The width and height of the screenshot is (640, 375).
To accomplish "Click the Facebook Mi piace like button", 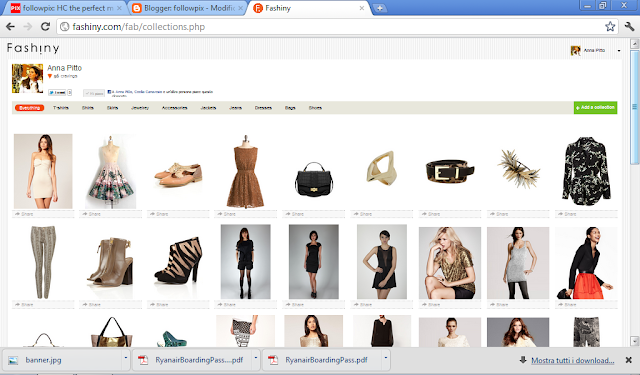I will tap(94, 93).
